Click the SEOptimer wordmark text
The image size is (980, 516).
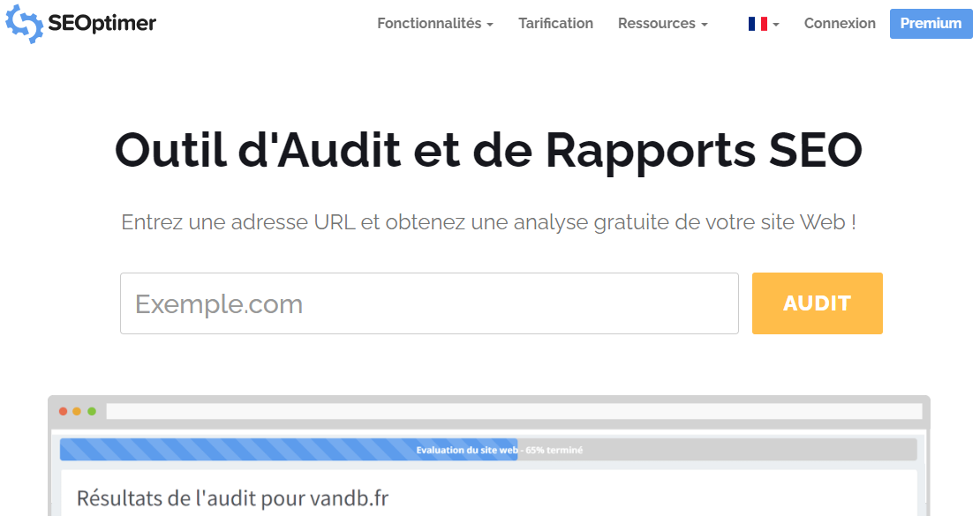(x=102, y=24)
